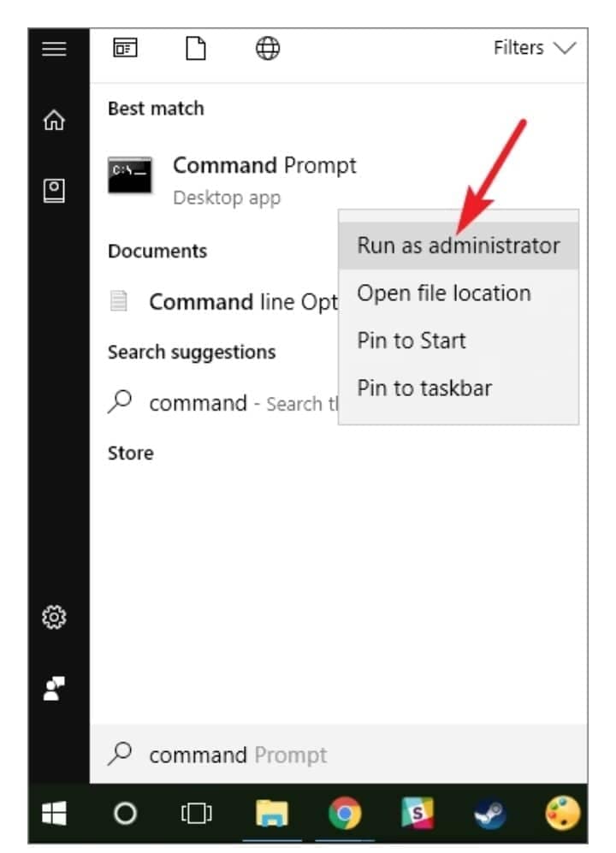Select the Documents filter icon
The image size is (616, 853).
pyautogui.click(x=196, y=49)
